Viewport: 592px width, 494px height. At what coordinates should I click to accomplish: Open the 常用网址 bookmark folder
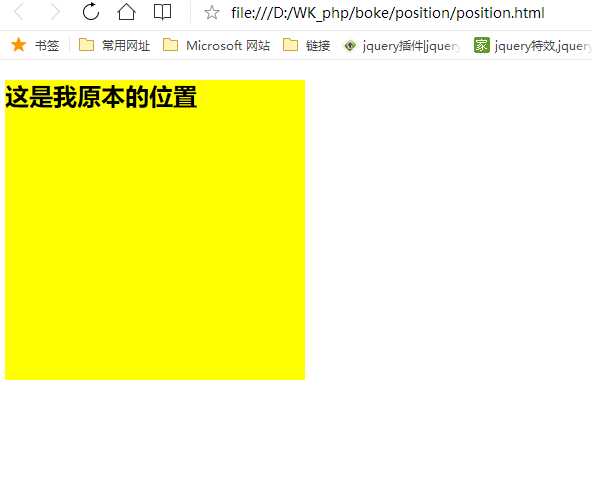click(x=114, y=45)
